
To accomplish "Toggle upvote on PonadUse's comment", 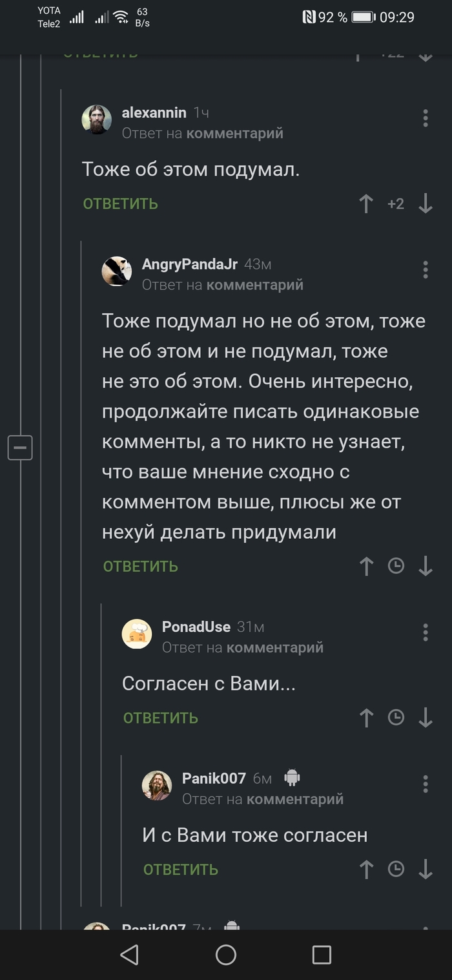I will [366, 717].
